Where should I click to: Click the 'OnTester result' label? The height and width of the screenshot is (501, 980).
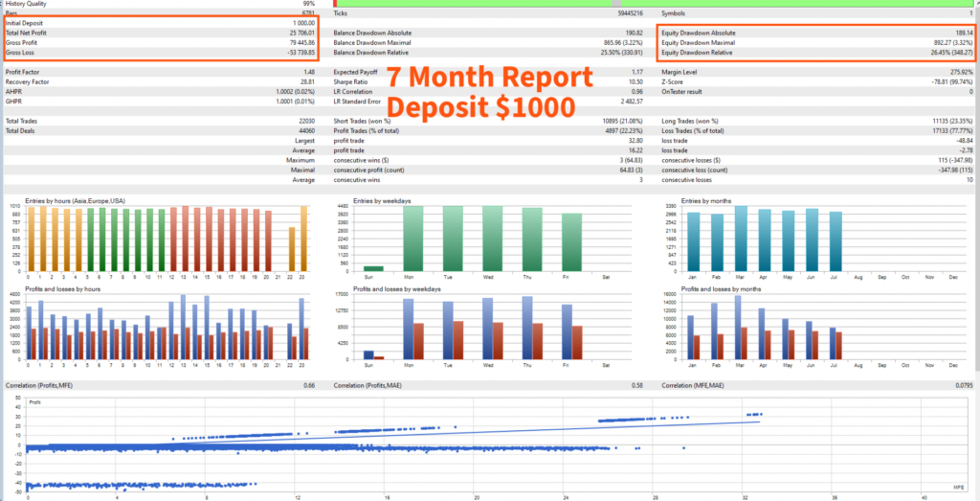682,91
